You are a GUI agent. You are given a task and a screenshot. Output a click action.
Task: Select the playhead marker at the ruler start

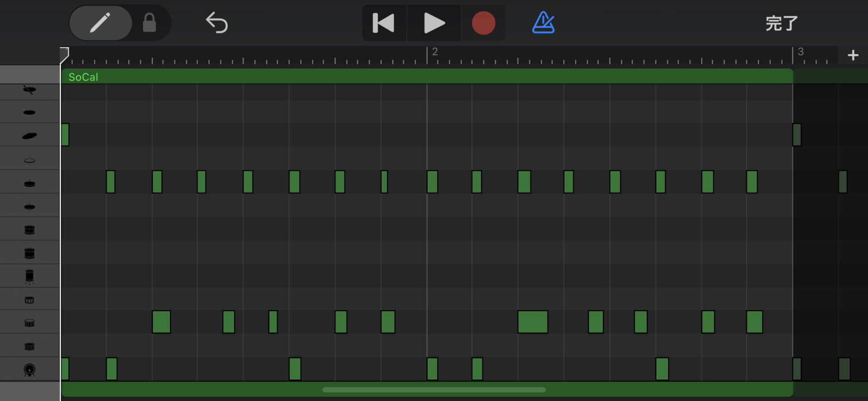[65, 55]
